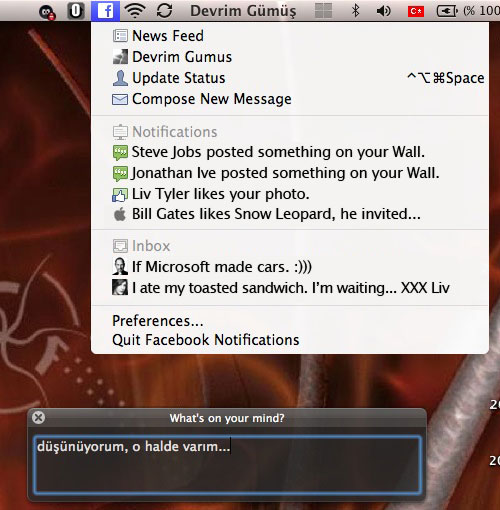
Task: Click the thumbs-up icon beside Liv Tyler
Action: point(120,195)
